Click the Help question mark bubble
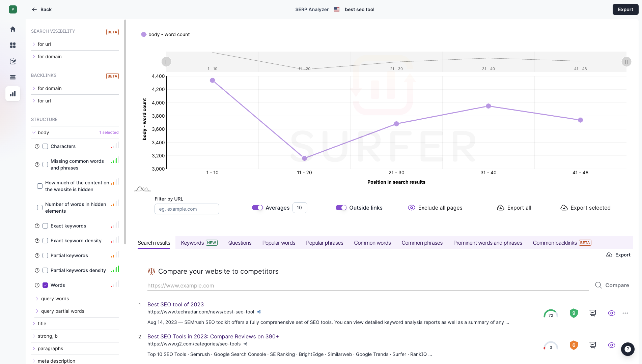This screenshot has width=642, height=364. pyautogui.click(x=627, y=349)
